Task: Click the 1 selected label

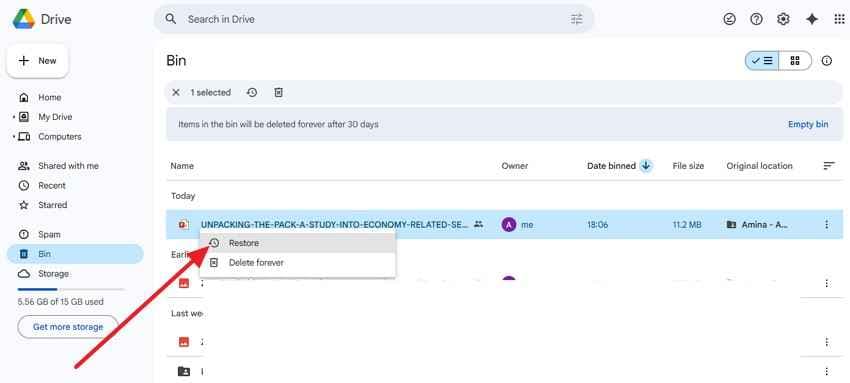Action: coord(210,93)
